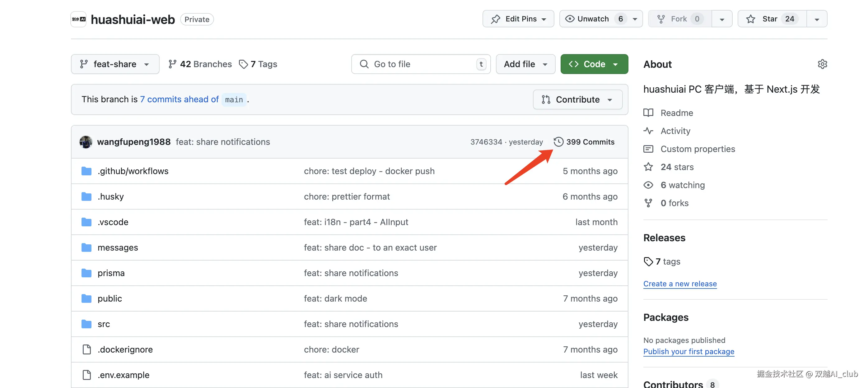Click the Activity pulse icon
The image size is (868, 388).
click(648, 131)
